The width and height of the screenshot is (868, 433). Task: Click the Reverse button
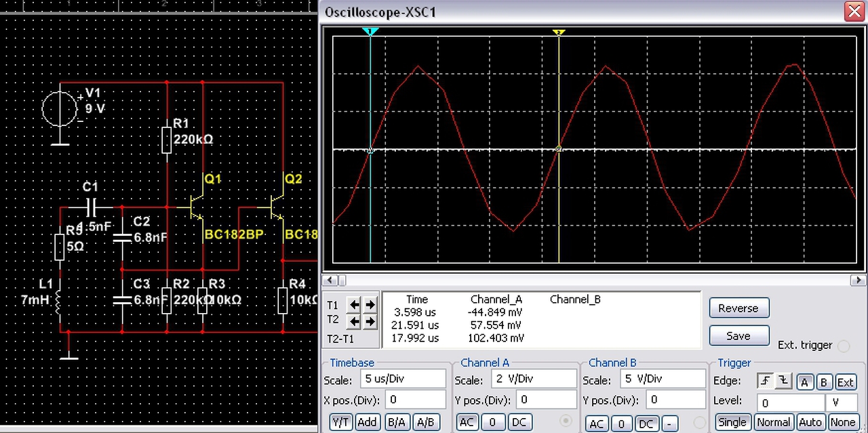pos(738,308)
